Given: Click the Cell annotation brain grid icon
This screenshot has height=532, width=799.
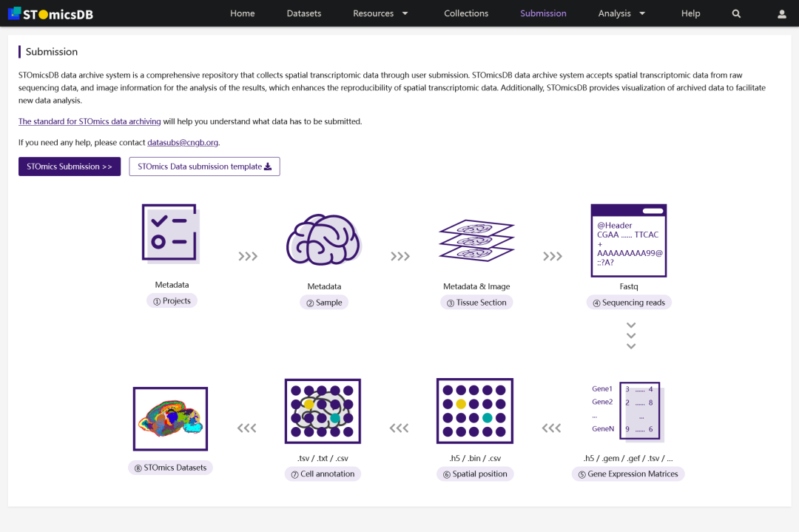Looking at the screenshot, I should 323,411.
